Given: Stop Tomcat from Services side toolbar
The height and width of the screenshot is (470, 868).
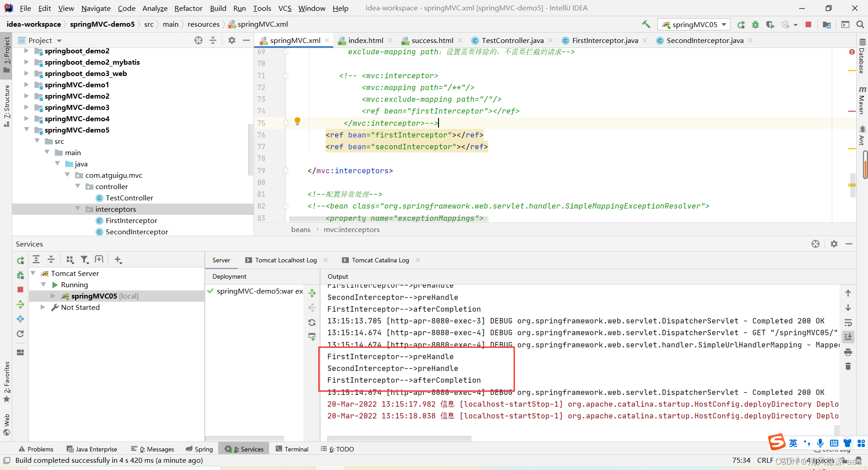Looking at the screenshot, I should tap(20, 290).
